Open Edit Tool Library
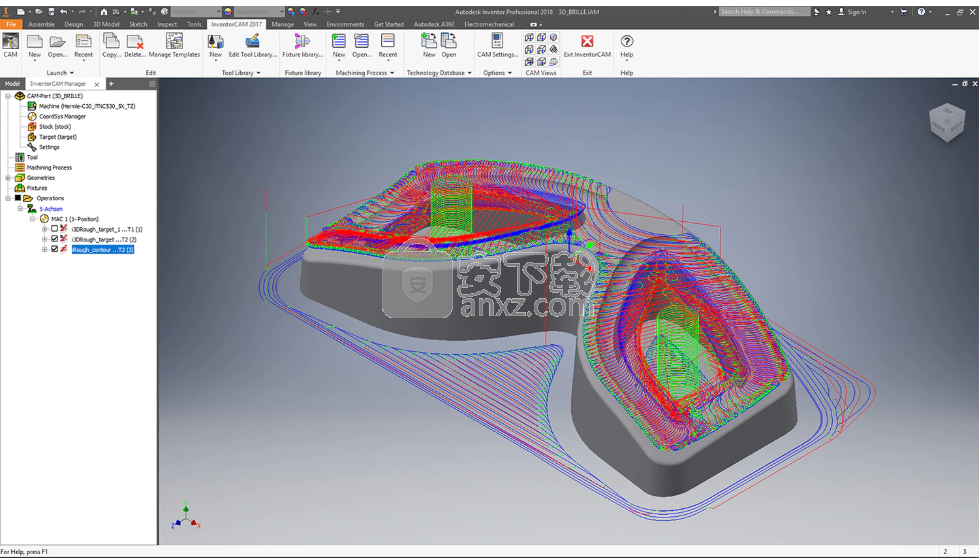The height and width of the screenshot is (559, 980). 252,46
